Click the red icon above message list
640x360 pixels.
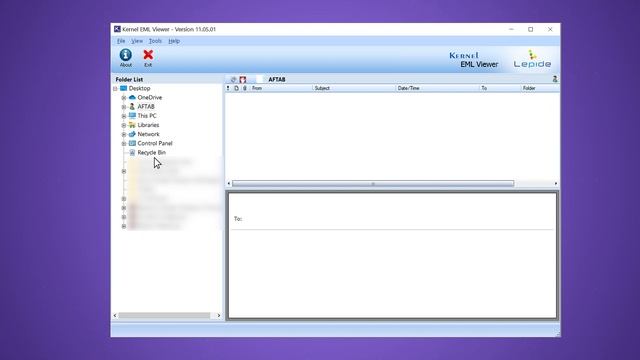(x=243, y=80)
